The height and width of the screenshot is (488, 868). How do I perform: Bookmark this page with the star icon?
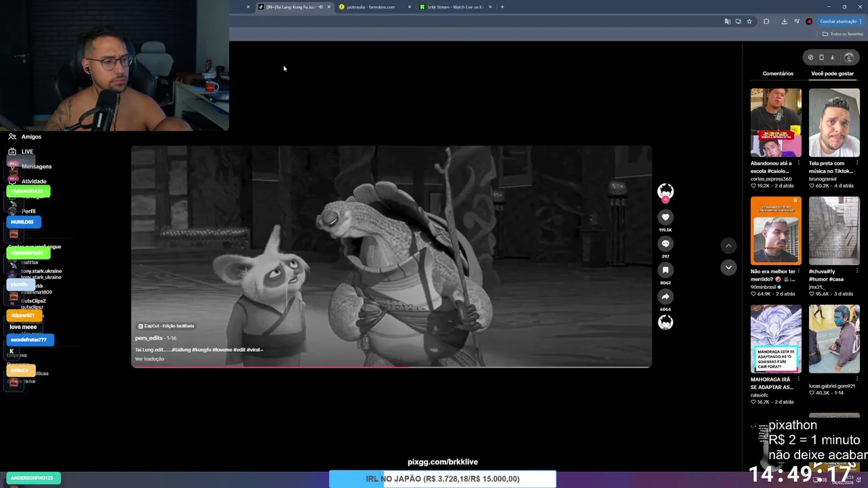click(749, 21)
